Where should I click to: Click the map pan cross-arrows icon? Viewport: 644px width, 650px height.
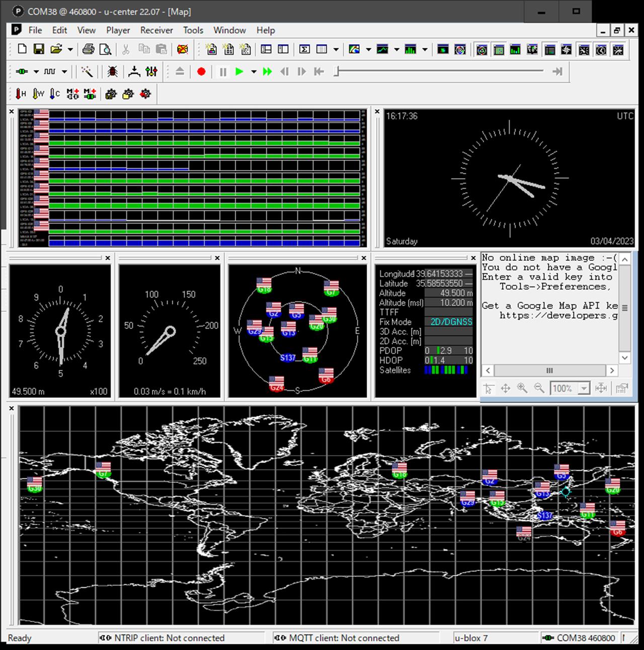point(505,388)
